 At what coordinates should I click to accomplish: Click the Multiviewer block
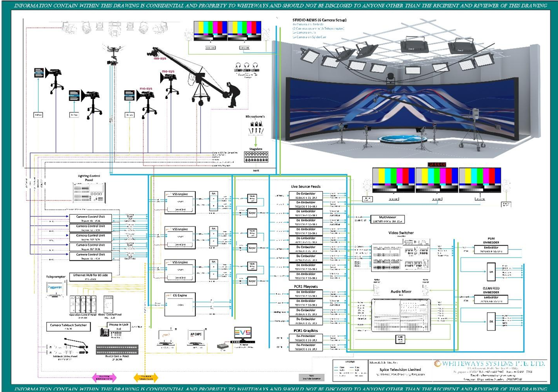[x=387, y=219]
